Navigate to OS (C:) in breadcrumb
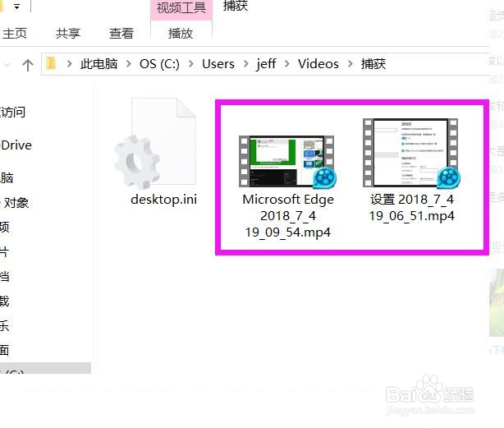The width and height of the screenshot is (504, 428). 159,64
